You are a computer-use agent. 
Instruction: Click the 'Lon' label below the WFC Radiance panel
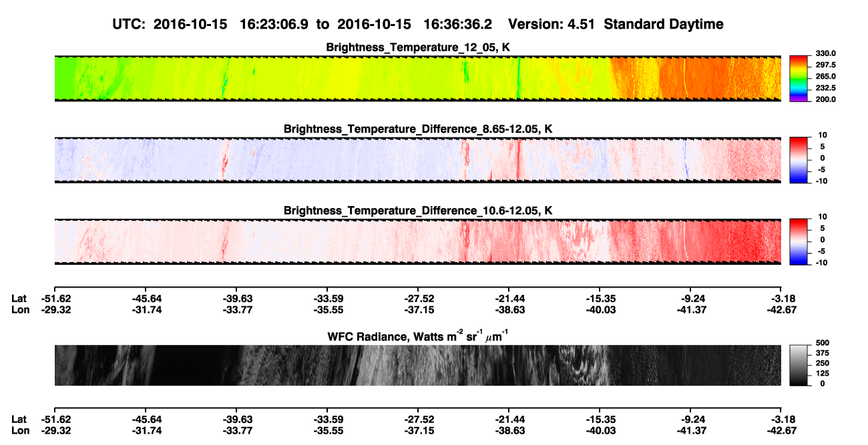[20, 430]
